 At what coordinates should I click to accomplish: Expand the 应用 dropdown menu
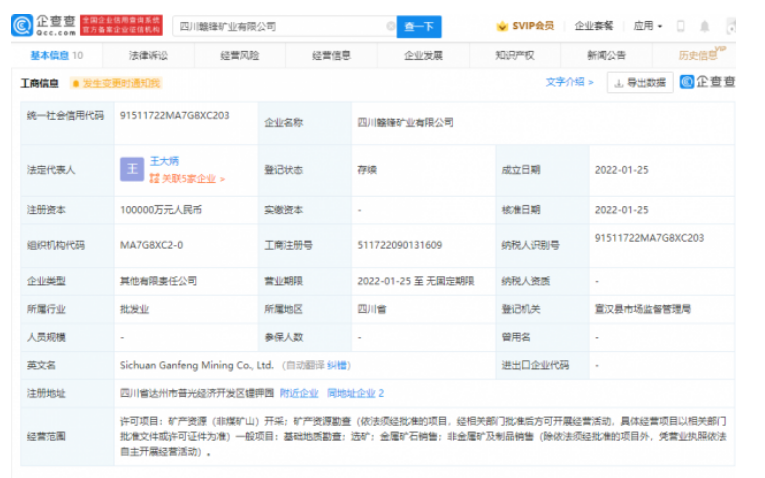[647, 26]
